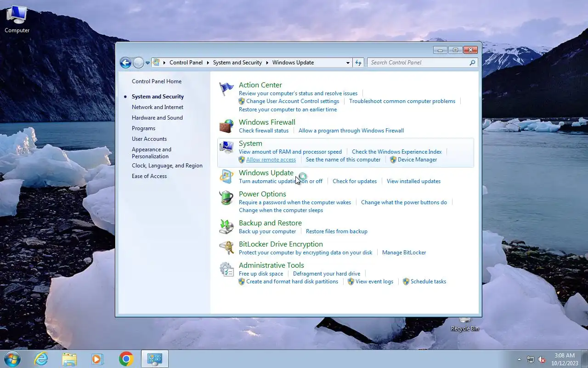Open the Backup and Restore icon
Viewport: 588px width, 368px height.
pos(226,227)
